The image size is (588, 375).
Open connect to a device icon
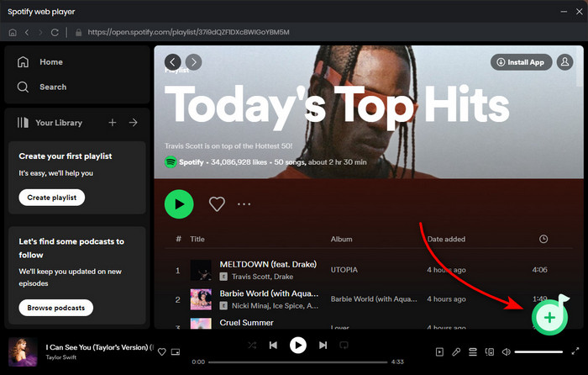[490, 351]
